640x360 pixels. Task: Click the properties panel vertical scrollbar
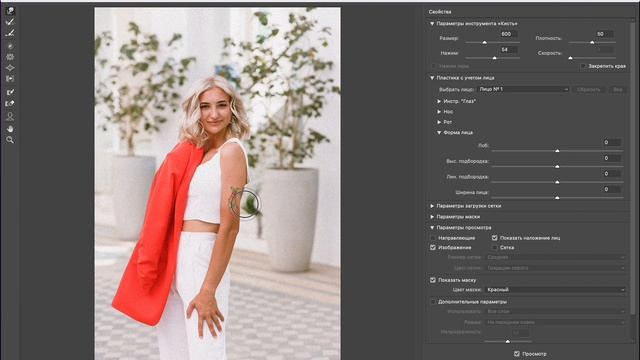tap(633, 167)
